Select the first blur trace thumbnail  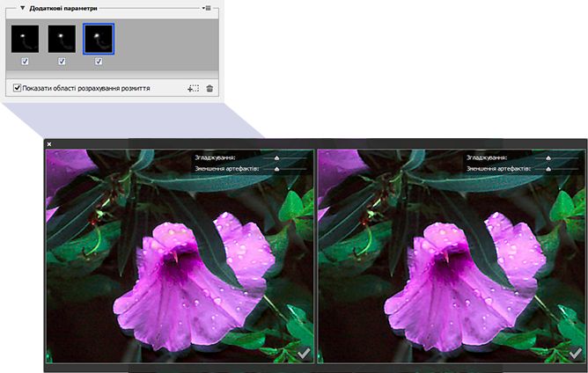pos(25,39)
